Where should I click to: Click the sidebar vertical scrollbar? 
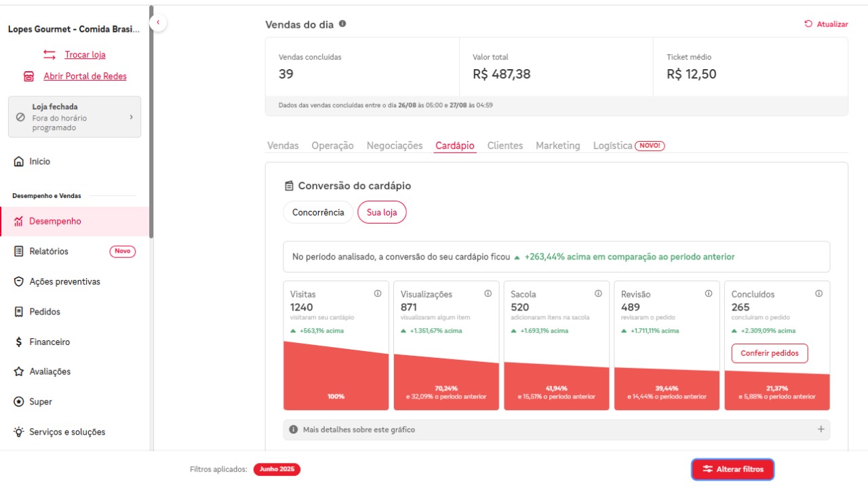151,122
